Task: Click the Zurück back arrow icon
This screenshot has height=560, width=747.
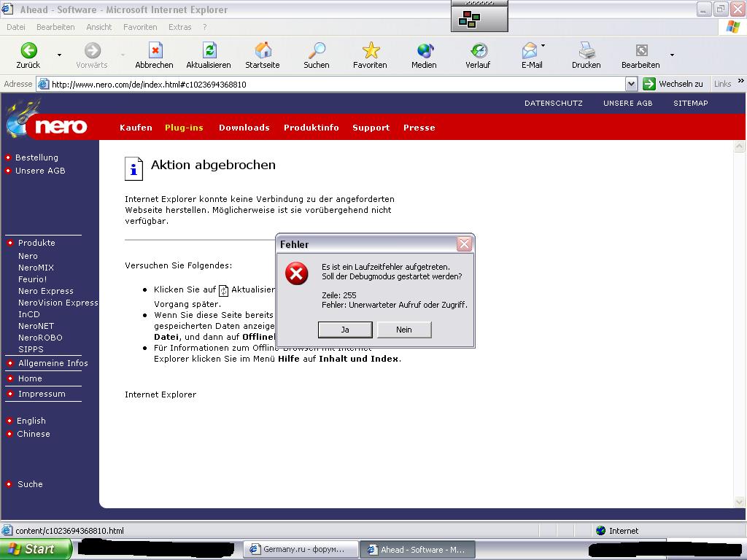Action: [28, 50]
